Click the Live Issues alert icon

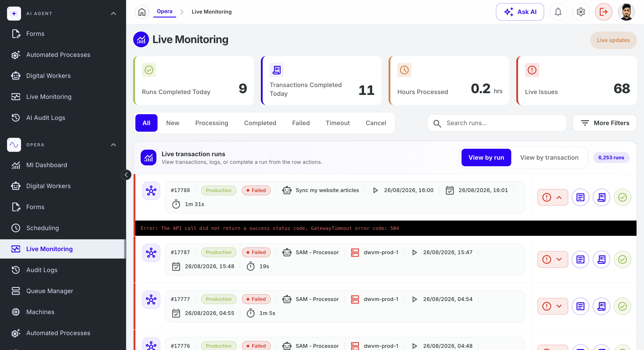click(x=532, y=70)
